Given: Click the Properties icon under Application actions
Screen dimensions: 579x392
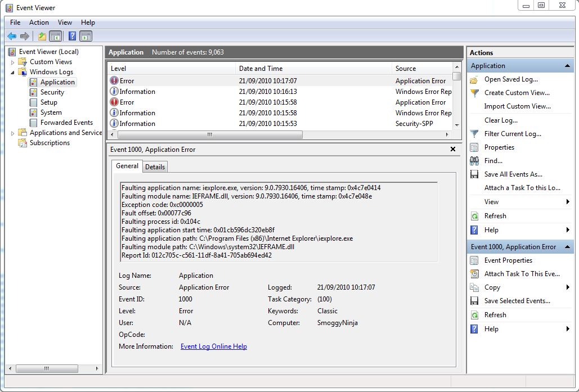Looking at the screenshot, I should 474,147.
